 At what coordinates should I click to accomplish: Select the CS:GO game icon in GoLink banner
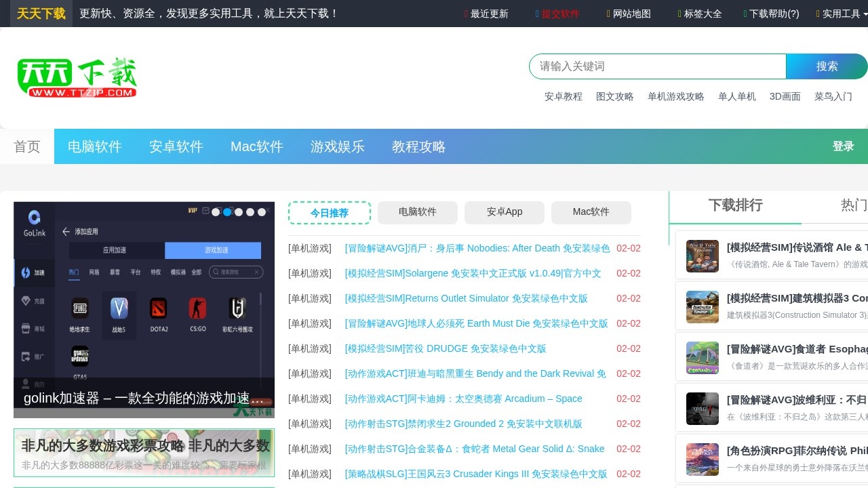[x=197, y=309]
